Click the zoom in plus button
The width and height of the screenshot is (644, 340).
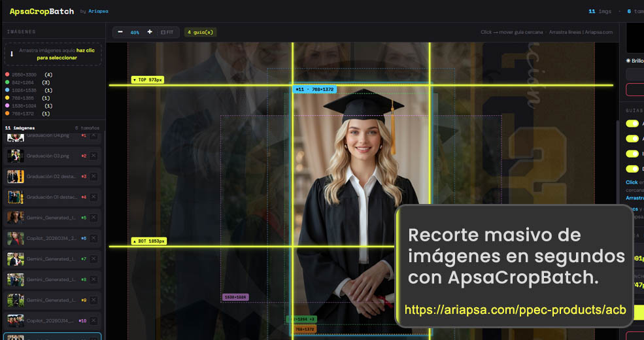(150, 32)
